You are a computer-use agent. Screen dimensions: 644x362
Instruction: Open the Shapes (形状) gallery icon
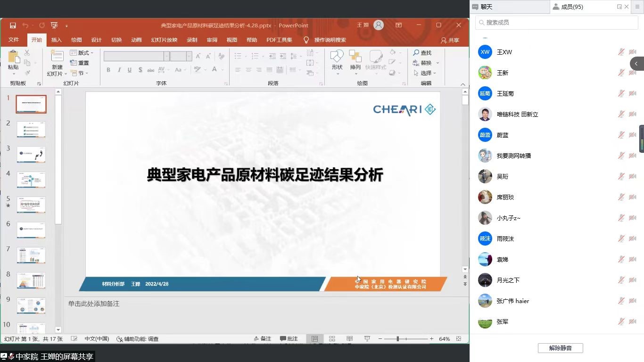pyautogui.click(x=337, y=57)
